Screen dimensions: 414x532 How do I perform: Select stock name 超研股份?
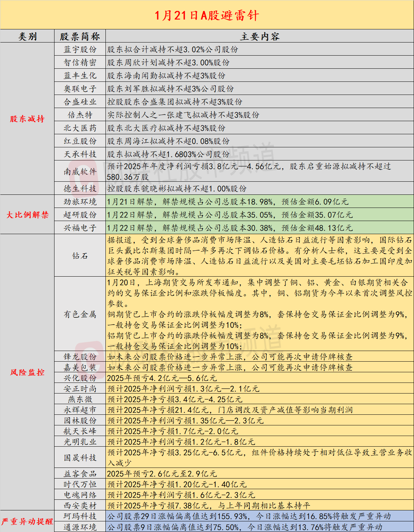tap(80, 215)
